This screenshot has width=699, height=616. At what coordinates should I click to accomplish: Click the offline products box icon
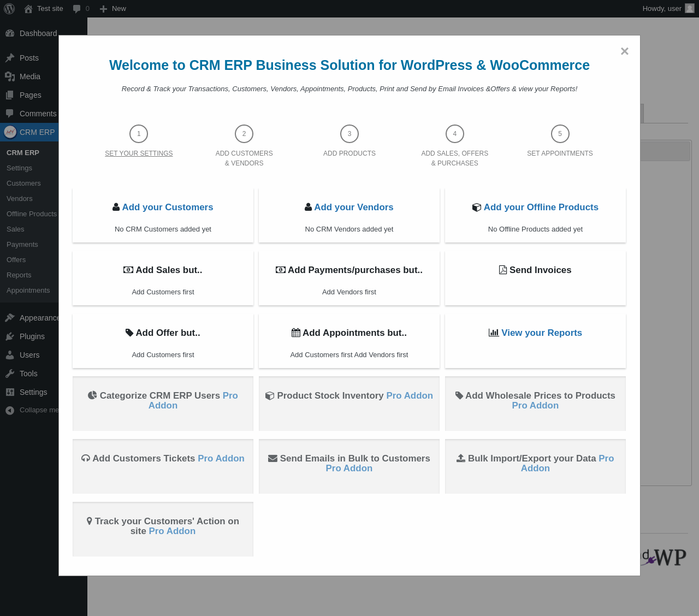(477, 207)
